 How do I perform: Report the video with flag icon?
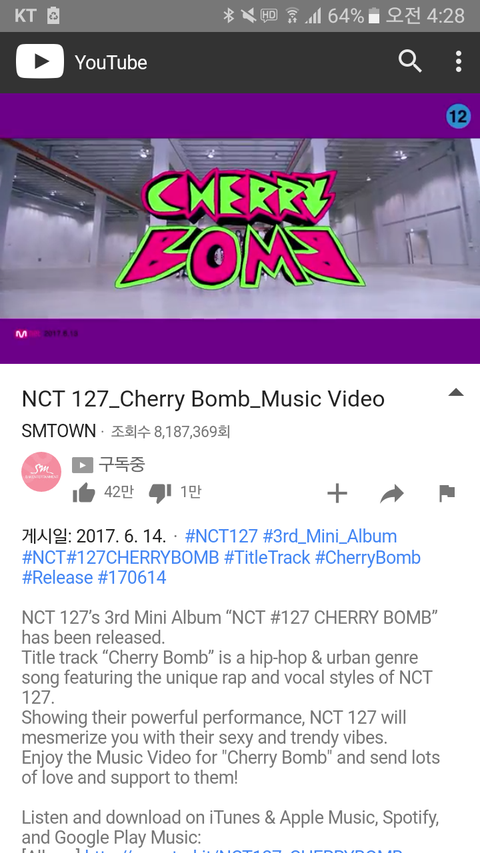[447, 493]
